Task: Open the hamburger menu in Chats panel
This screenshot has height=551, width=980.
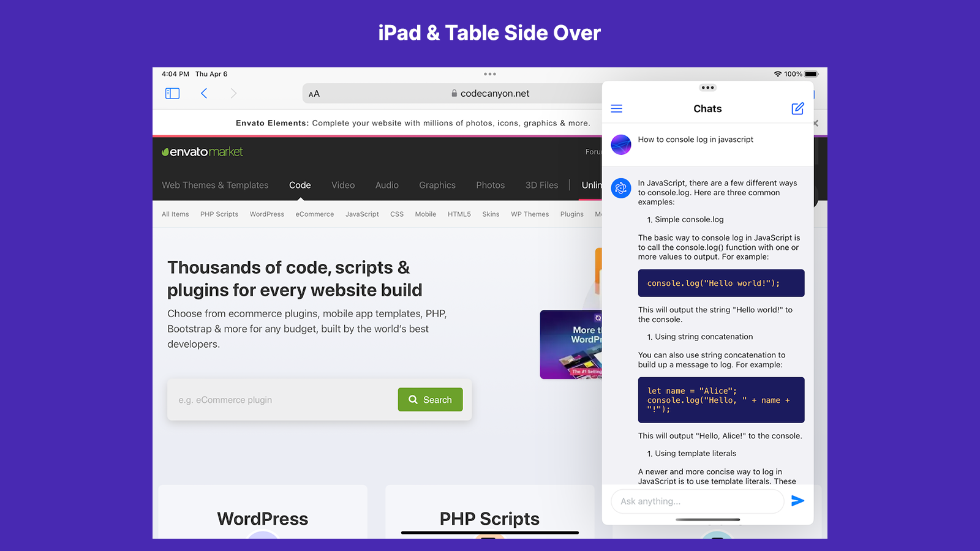Action: [x=617, y=108]
